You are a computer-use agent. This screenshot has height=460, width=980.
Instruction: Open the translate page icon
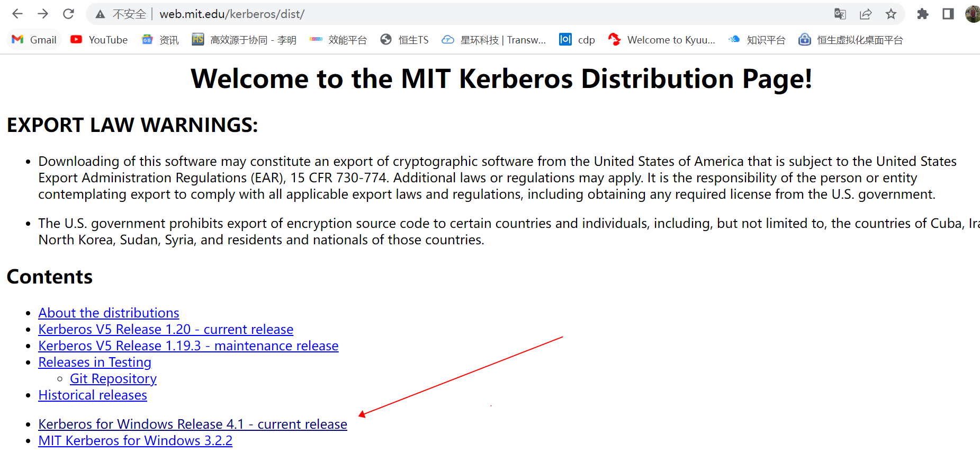pos(840,14)
